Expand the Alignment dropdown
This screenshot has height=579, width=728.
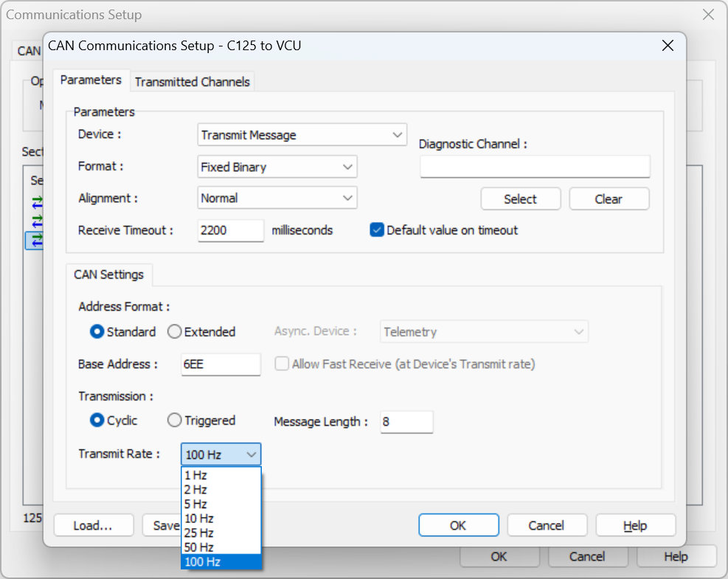pos(277,198)
